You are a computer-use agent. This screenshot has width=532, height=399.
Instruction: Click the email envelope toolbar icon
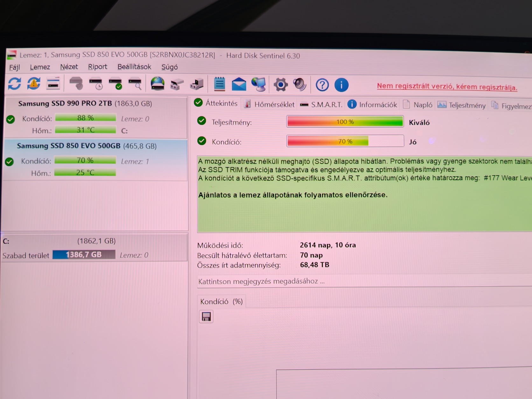tap(239, 85)
